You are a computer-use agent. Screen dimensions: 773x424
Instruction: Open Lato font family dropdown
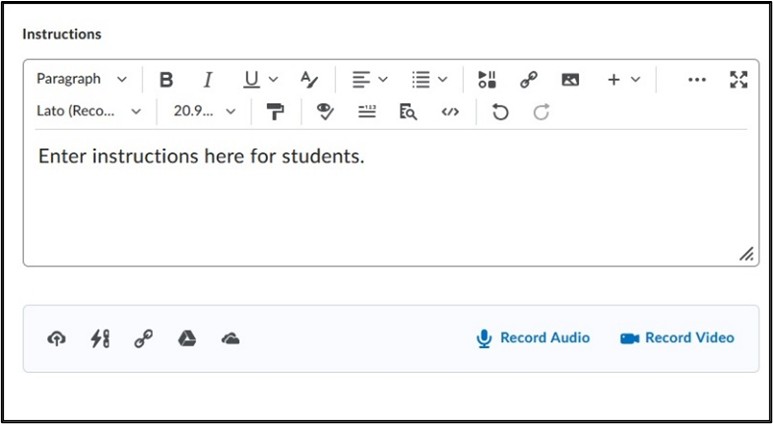tap(89, 111)
